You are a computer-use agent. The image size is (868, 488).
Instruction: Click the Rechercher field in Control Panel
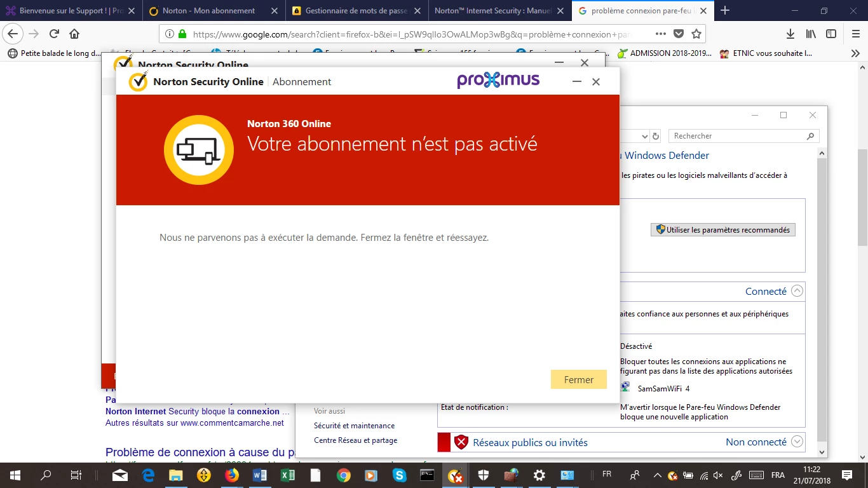pos(743,136)
